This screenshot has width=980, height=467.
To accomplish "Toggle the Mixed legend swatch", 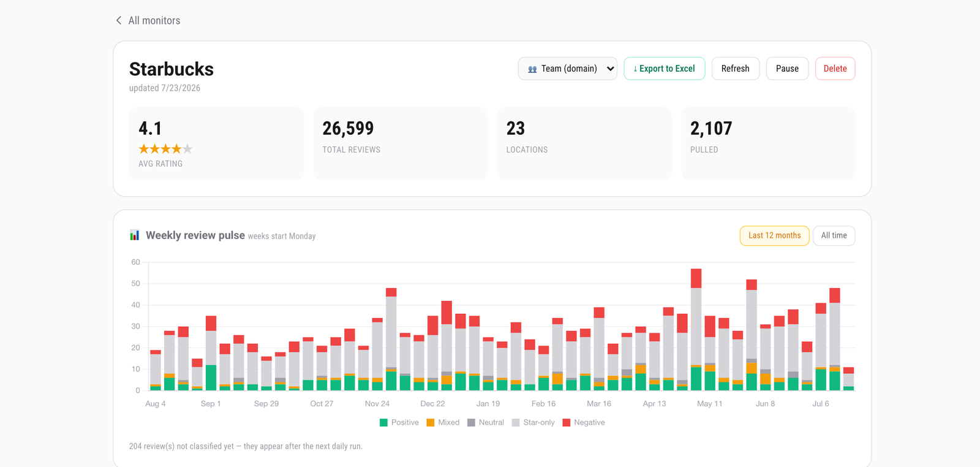I will 431,422.
